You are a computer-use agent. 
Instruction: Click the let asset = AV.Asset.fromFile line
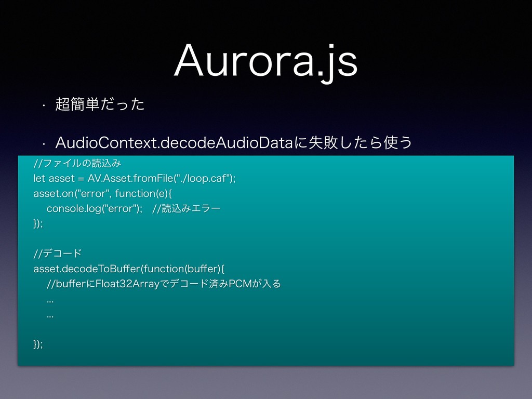pyautogui.click(x=135, y=179)
